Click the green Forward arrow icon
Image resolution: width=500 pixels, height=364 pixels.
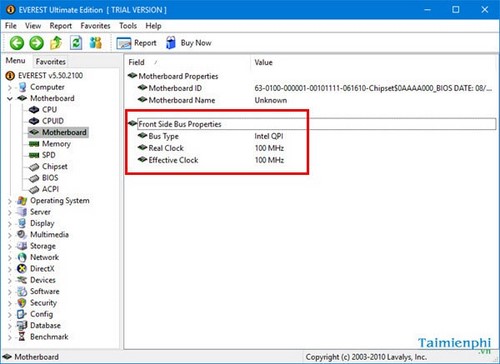tap(36, 43)
